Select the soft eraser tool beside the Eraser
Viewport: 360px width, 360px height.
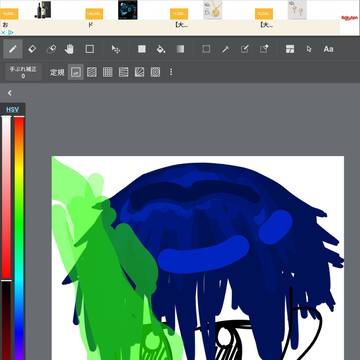point(51,49)
